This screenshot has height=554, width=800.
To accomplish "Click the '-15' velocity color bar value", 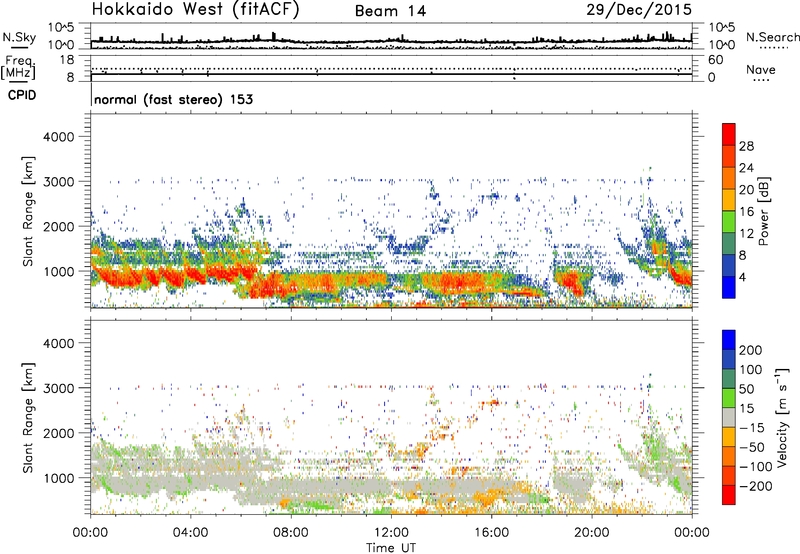I will pyautogui.click(x=752, y=427).
